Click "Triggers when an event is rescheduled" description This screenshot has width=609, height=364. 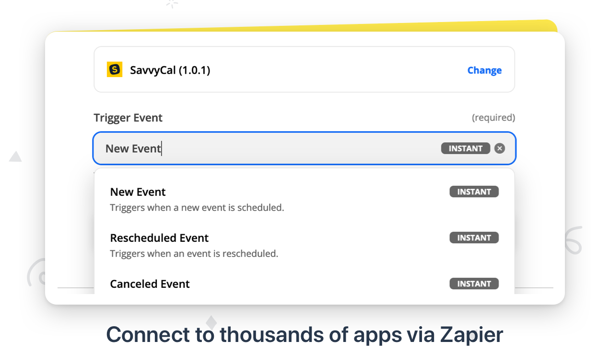[194, 253]
